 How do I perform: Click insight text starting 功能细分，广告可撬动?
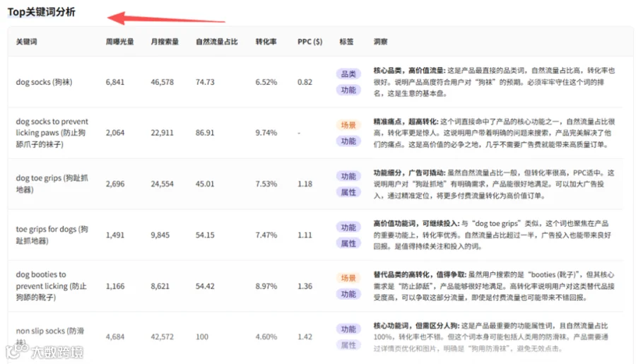point(494,184)
